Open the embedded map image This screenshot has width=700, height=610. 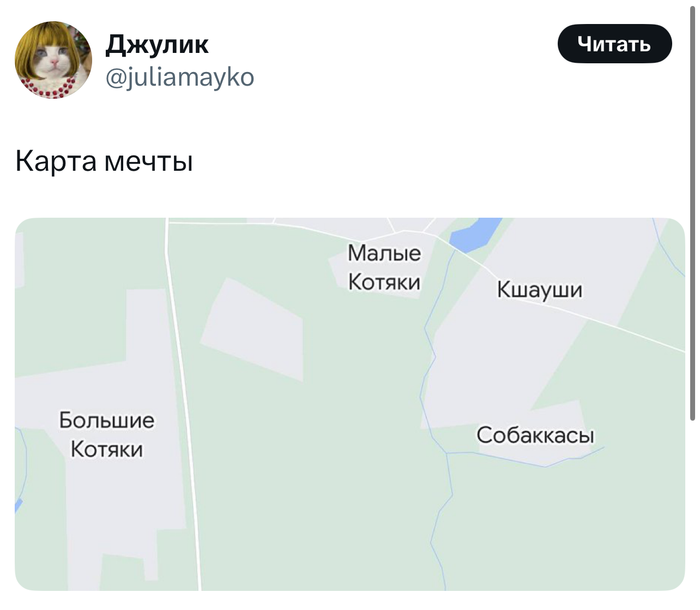[349, 404]
